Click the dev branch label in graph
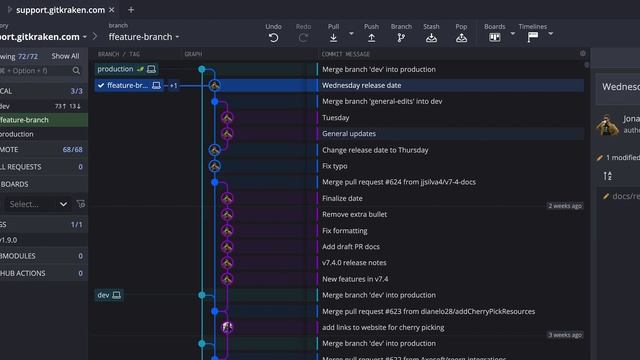The width and height of the screenshot is (640, 360). [x=109, y=295]
